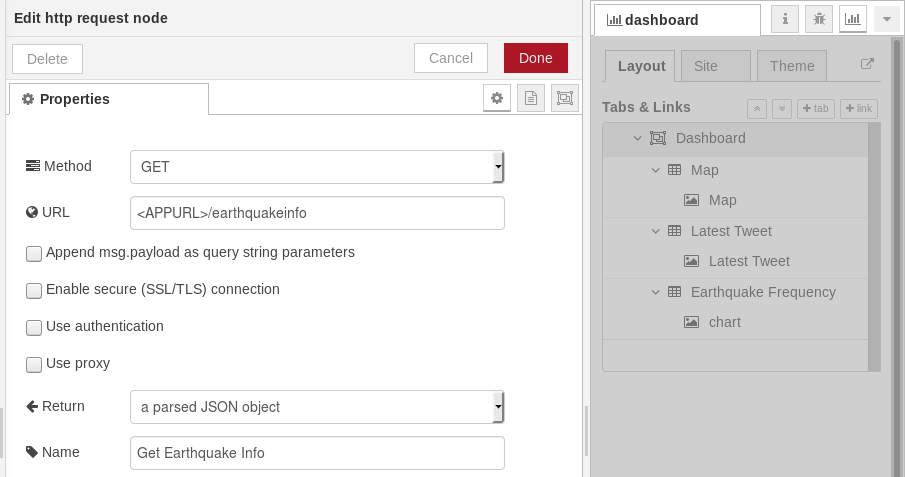This screenshot has width=905, height=477.
Task: Collapse the Map group chevron
Action: pos(655,170)
